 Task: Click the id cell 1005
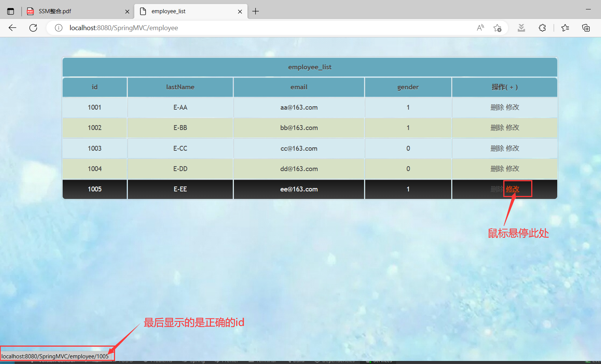(x=95, y=189)
